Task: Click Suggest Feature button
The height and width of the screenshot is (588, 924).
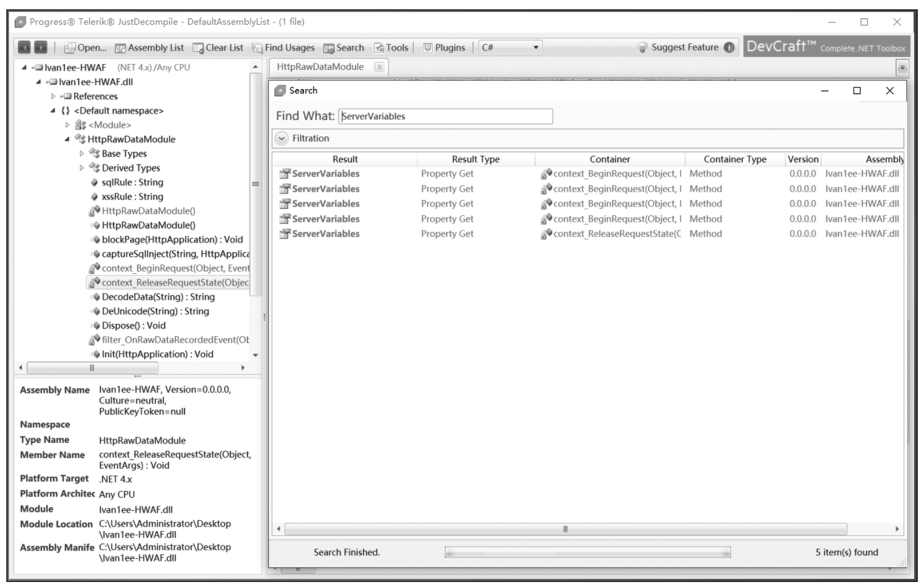Action: [x=679, y=47]
